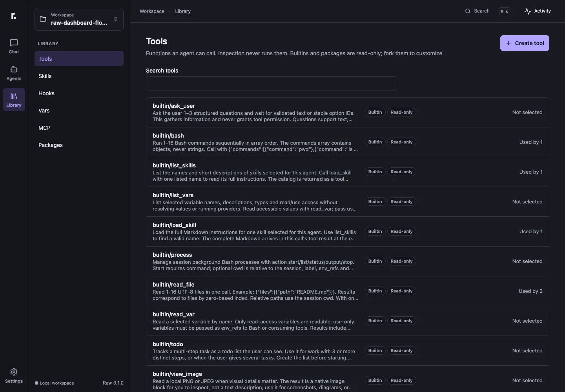This screenshot has width=565, height=392.
Task: Click Builtin badge on ask_user row
Action: [375, 112]
